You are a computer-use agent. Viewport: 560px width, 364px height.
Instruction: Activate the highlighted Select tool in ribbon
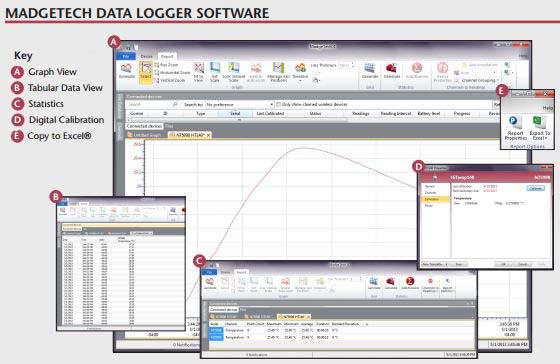pos(146,72)
